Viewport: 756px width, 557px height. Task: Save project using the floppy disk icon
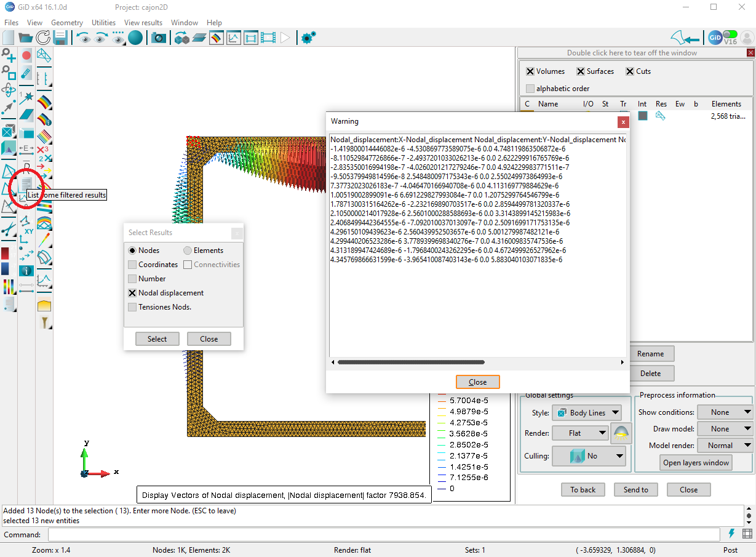tap(60, 38)
